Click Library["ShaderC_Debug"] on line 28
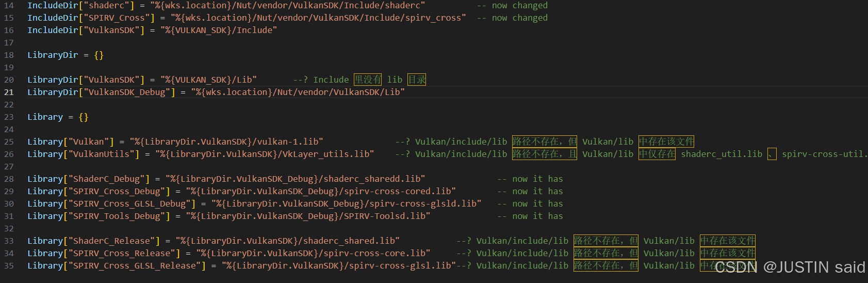The width and height of the screenshot is (868, 283). [x=88, y=179]
